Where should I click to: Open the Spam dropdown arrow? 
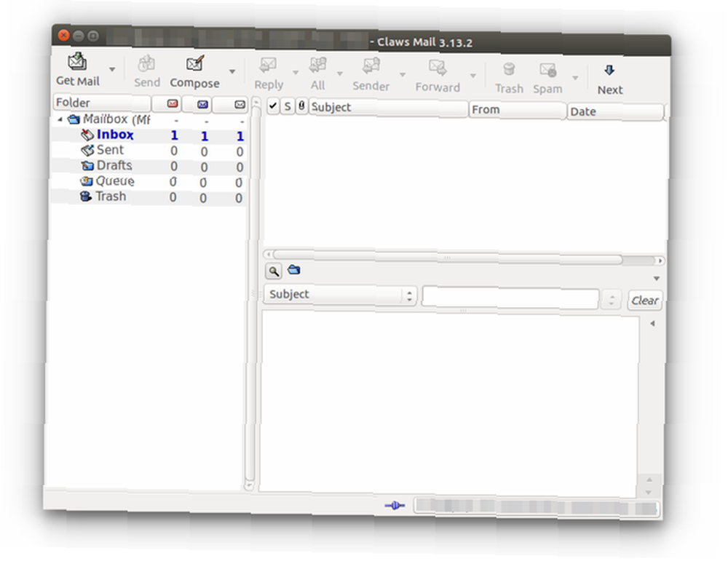(x=575, y=77)
